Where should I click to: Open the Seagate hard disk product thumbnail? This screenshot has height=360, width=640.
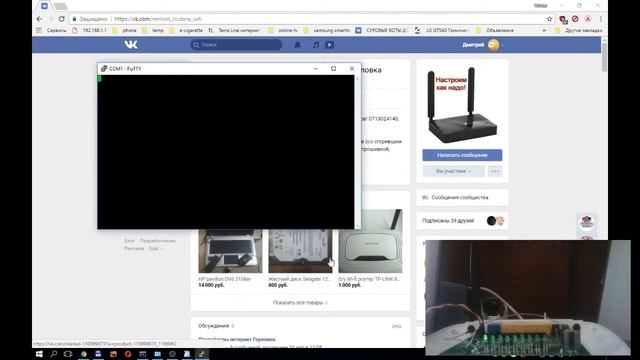pyautogui.click(x=300, y=251)
